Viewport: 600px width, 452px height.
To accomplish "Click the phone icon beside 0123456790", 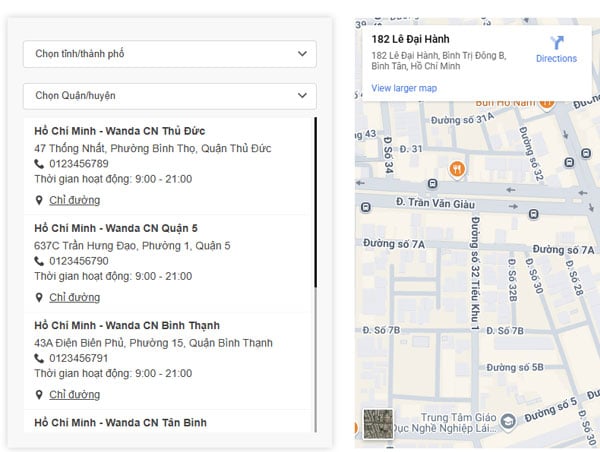I will coord(39,261).
